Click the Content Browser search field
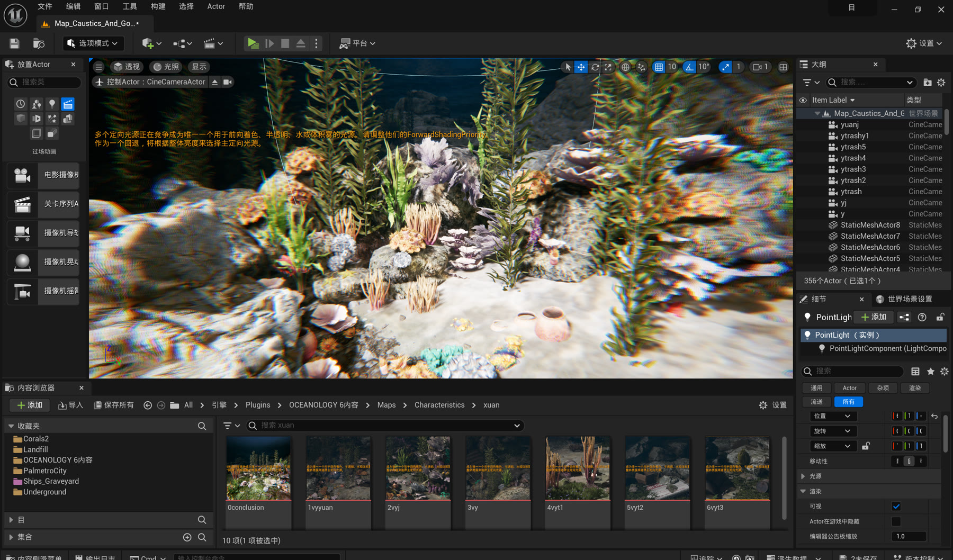Viewport: 953px width, 560px height. coord(385,426)
